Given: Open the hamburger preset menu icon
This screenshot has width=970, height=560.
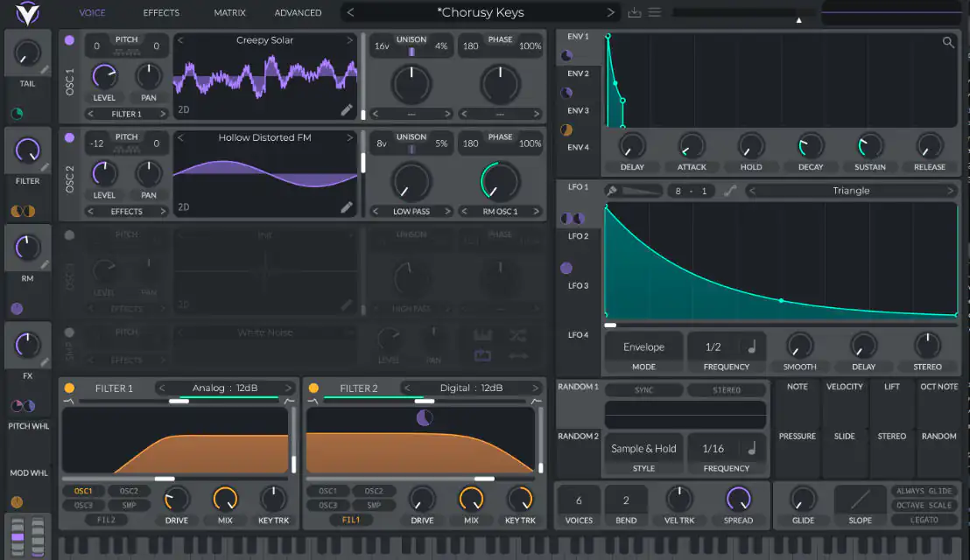Looking at the screenshot, I should [x=655, y=12].
